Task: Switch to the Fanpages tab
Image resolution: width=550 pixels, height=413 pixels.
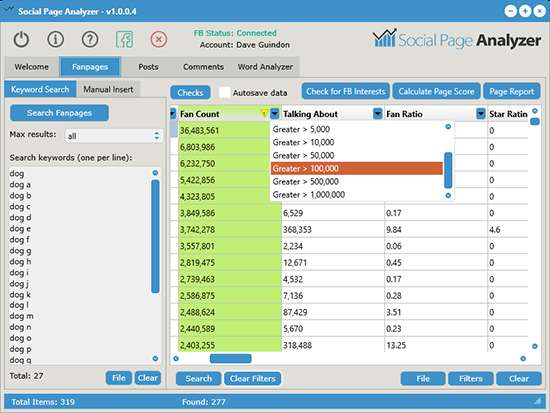Action: 90,67
